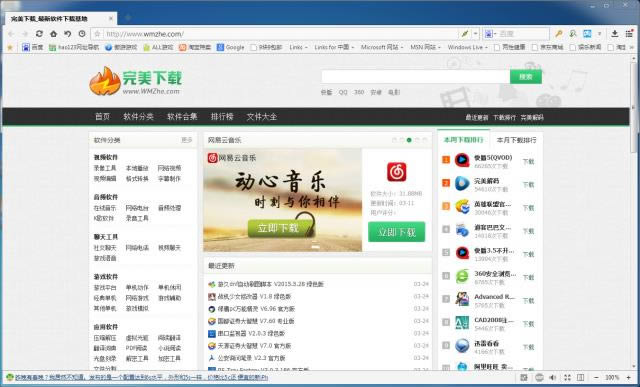
Task: Click the 360安全浏览器 green icon
Action: point(462,276)
